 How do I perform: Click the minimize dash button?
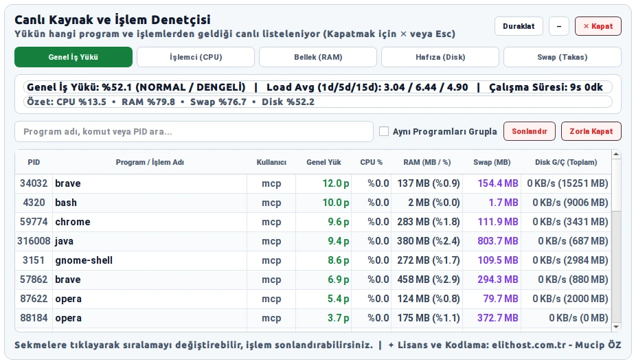(559, 26)
